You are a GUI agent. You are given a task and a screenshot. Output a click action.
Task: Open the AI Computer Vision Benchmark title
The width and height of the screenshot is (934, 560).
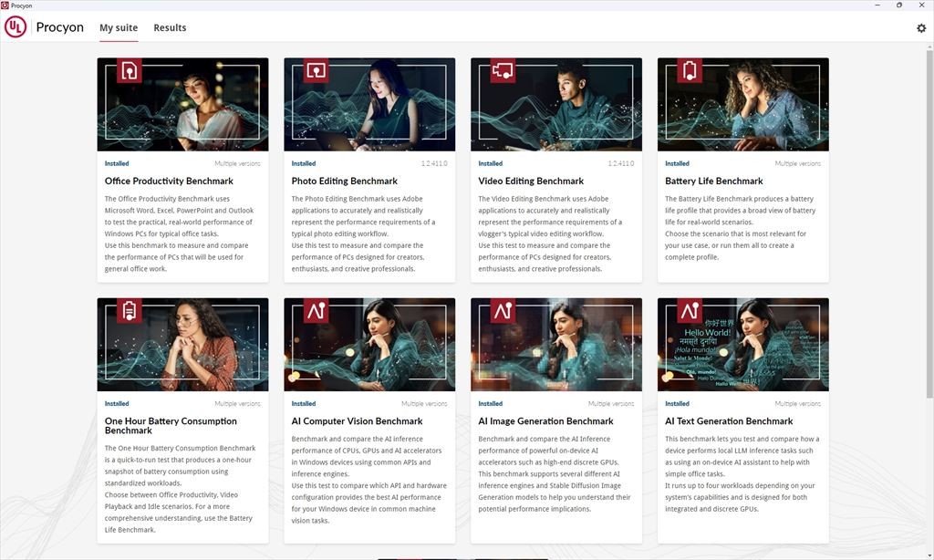(357, 421)
